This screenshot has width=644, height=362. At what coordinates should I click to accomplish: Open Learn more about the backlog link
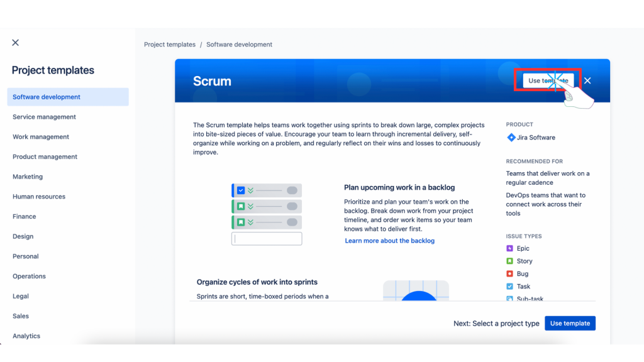click(389, 241)
